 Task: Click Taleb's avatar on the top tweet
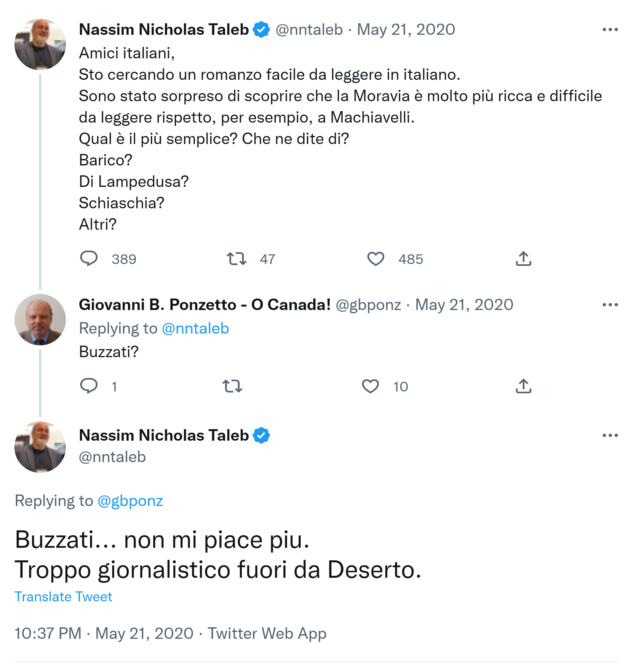pos(40,44)
